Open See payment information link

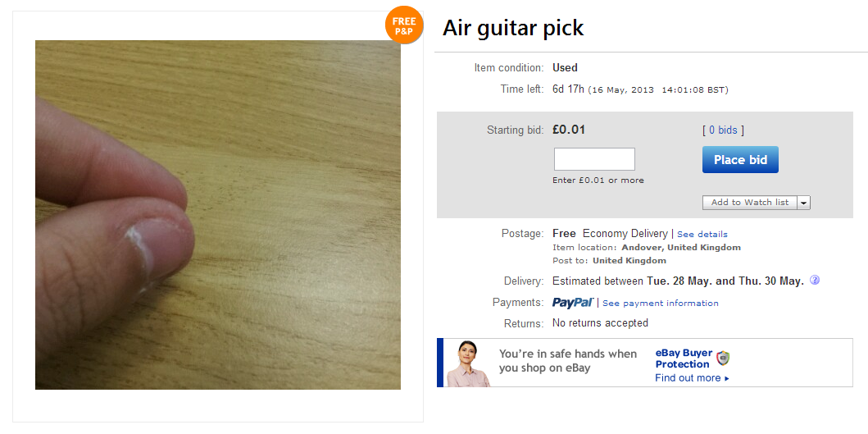pos(661,304)
